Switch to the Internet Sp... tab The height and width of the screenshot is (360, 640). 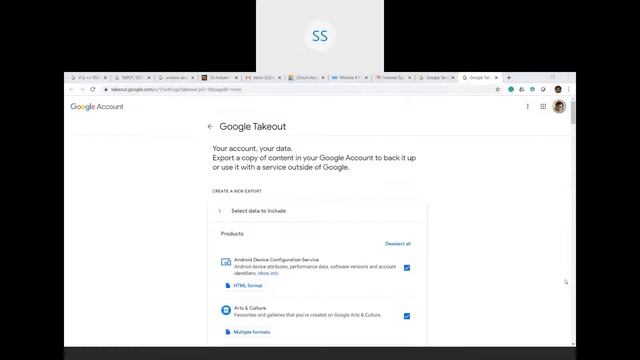coord(393,78)
